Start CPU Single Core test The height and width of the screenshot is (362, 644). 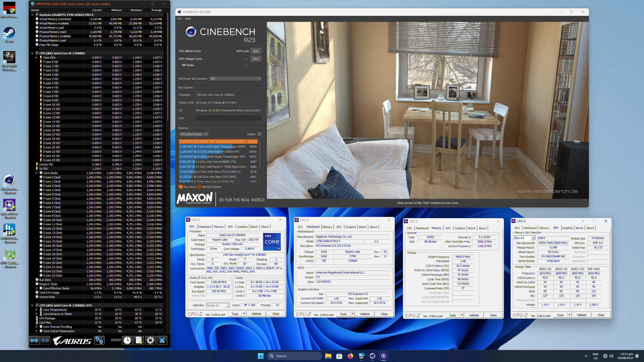(256, 59)
